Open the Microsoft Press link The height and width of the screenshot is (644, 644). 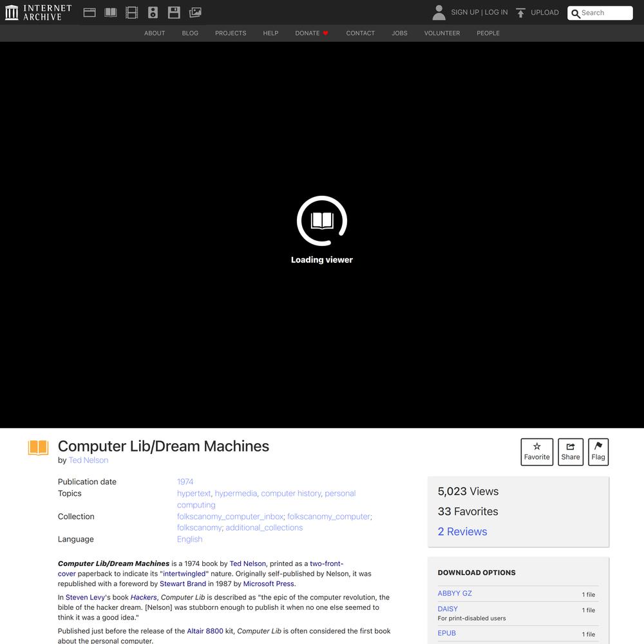(269, 583)
